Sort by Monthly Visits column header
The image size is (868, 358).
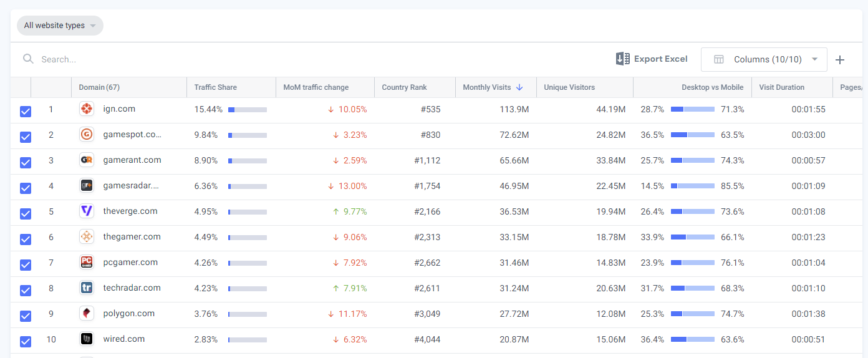coord(487,87)
